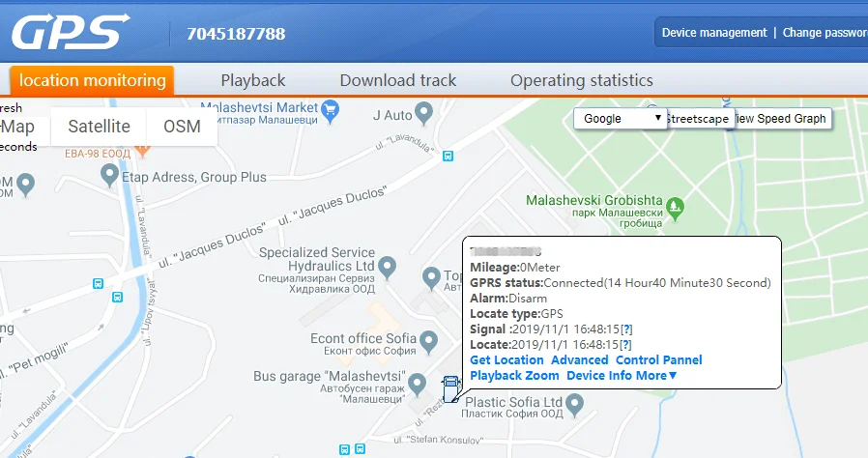Switch map layer to OSM
Viewport: 868px width, 458px height.
pos(182,127)
